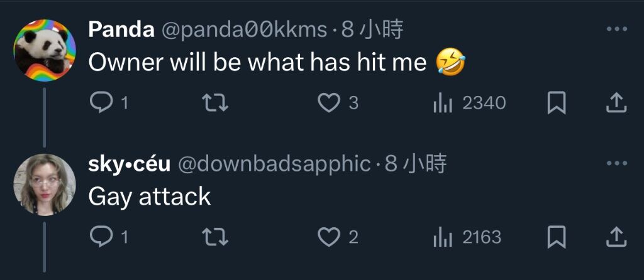Retweet the Gay attack post

pos(216,237)
